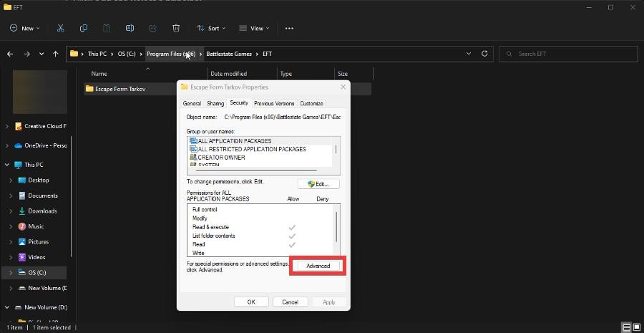Click the Paste clipboard icon

coord(107,29)
